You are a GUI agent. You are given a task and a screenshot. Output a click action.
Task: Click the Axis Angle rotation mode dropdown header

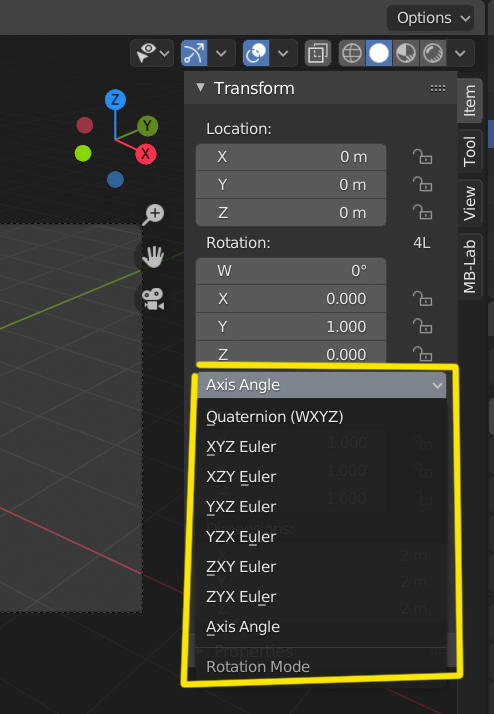(x=321, y=385)
